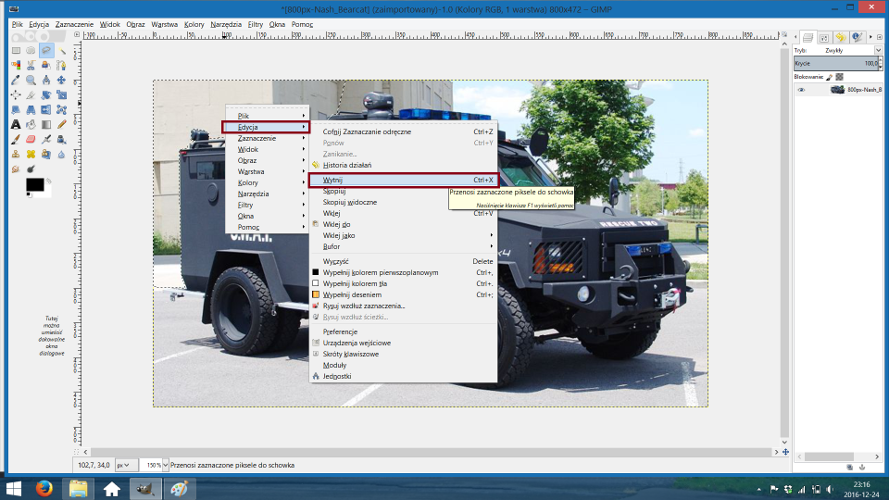Select the Pencil tool
The height and width of the screenshot is (500, 889).
[61, 124]
